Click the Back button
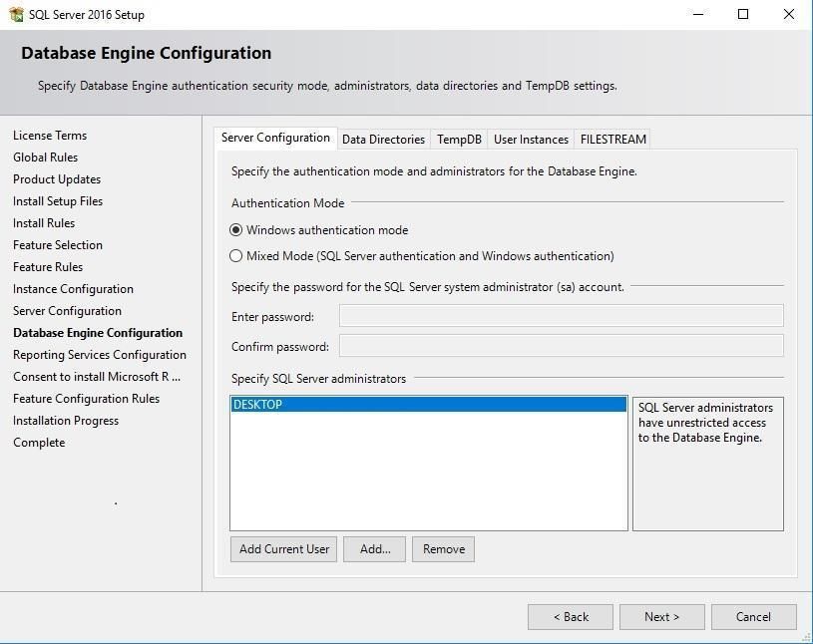Viewport: 813px width, 644px height. [x=570, y=616]
